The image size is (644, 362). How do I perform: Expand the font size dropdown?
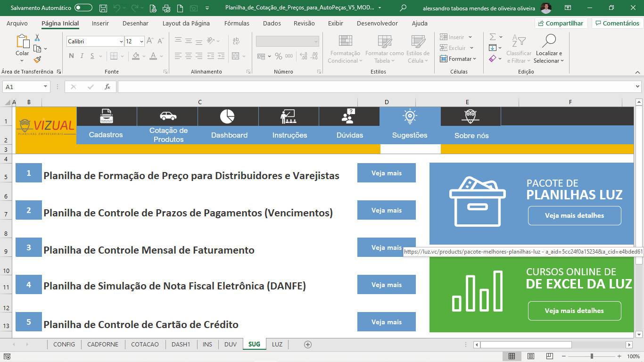tap(141, 41)
